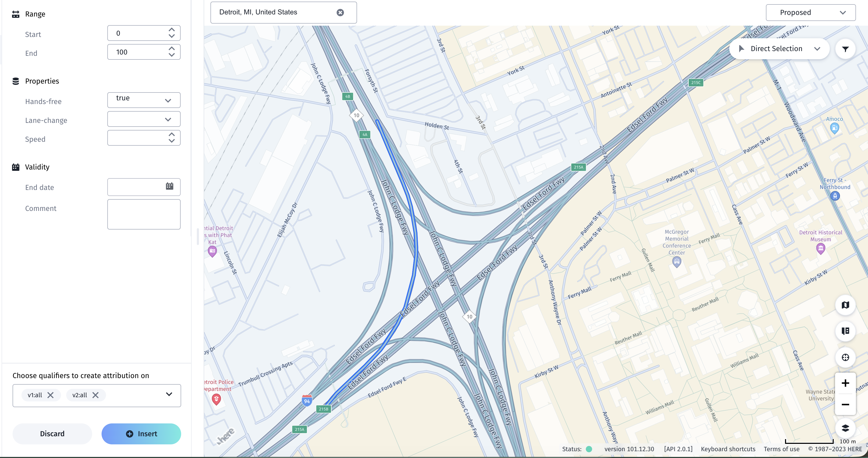Decrease the Speed value
Screen dimensions: 868x458
coord(171,141)
